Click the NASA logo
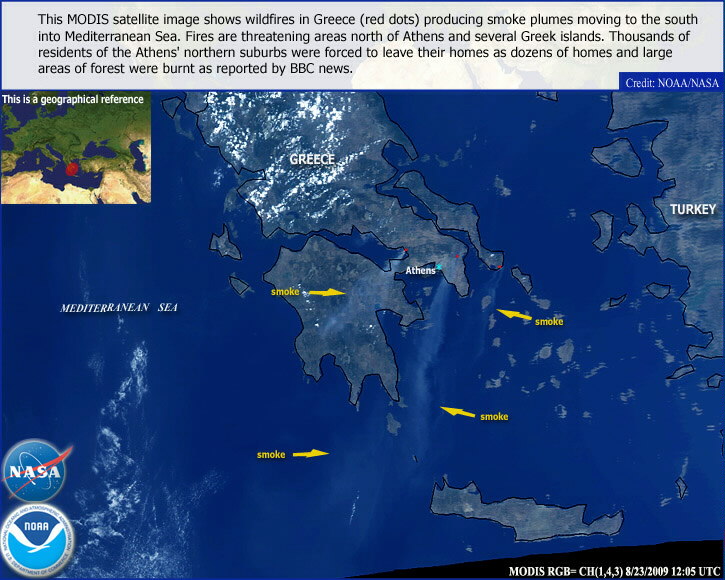Screen dimensions: 725x580 pos(36,469)
